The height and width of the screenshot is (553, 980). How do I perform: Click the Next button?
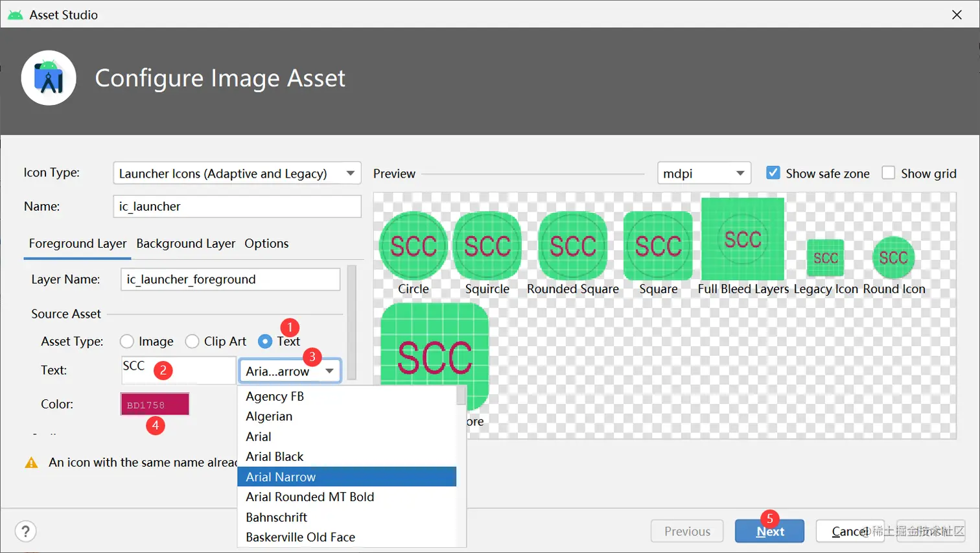pyautogui.click(x=769, y=531)
